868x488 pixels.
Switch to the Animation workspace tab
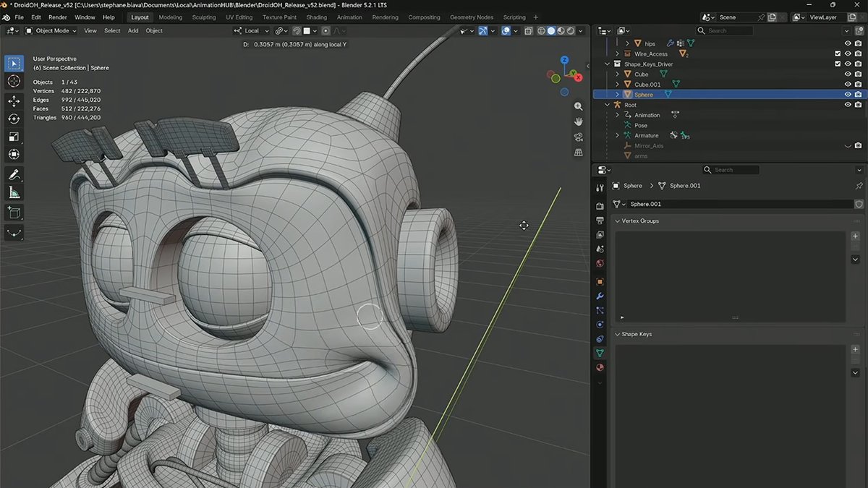tap(349, 17)
